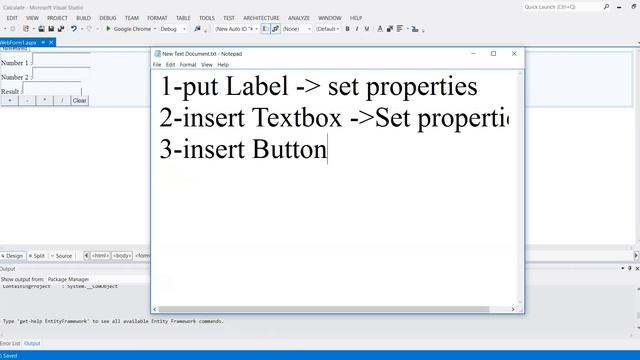Open the (Default) font dropdown

(327, 29)
